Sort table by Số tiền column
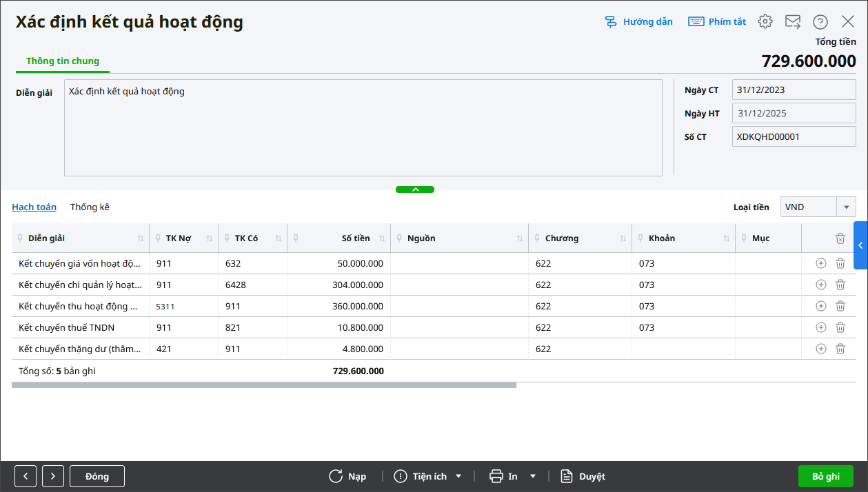Screen dimensions: 868x492 [381, 238]
